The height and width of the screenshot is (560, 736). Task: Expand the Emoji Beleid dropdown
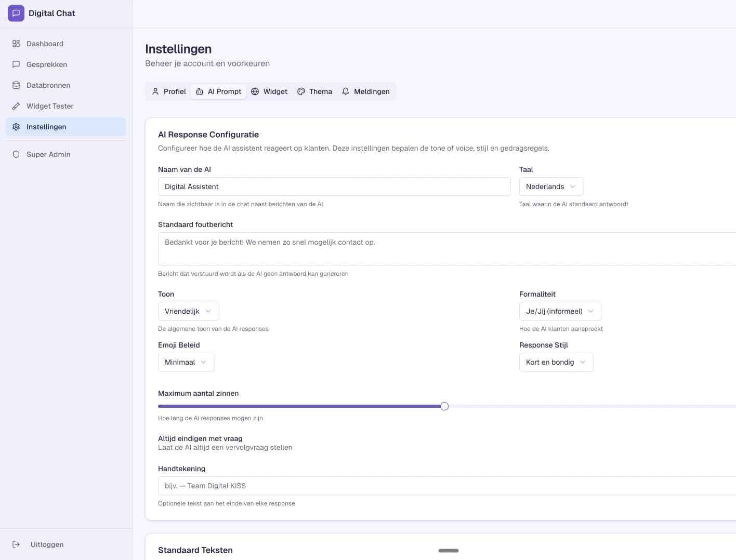coord(186,362)
